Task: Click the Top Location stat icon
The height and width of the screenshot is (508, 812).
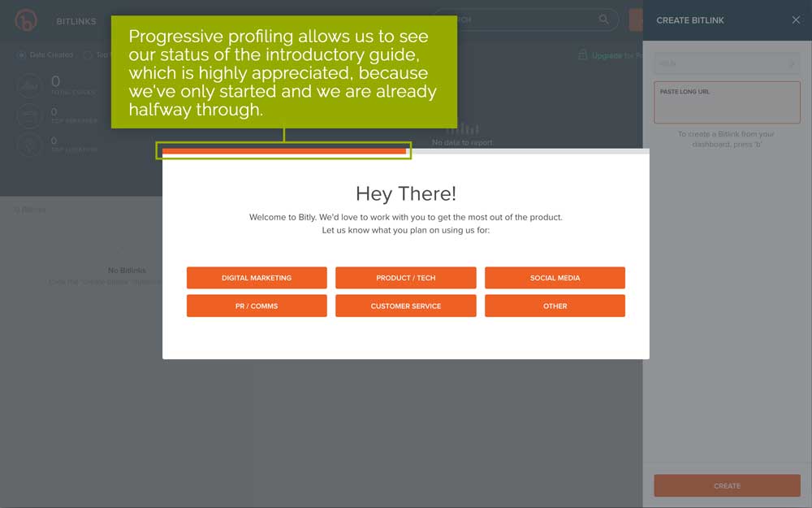Action: [x=29, y=145]
